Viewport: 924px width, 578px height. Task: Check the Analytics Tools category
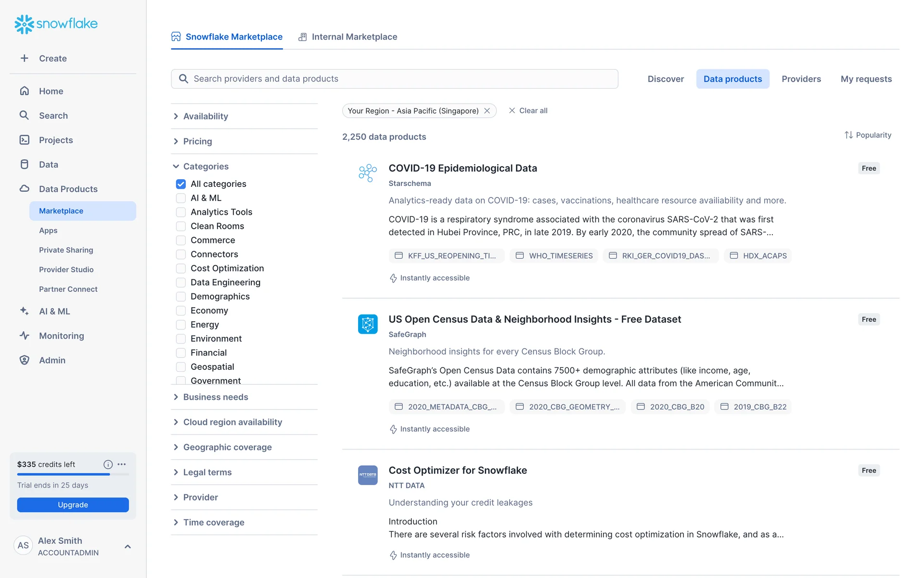point(181,212)
